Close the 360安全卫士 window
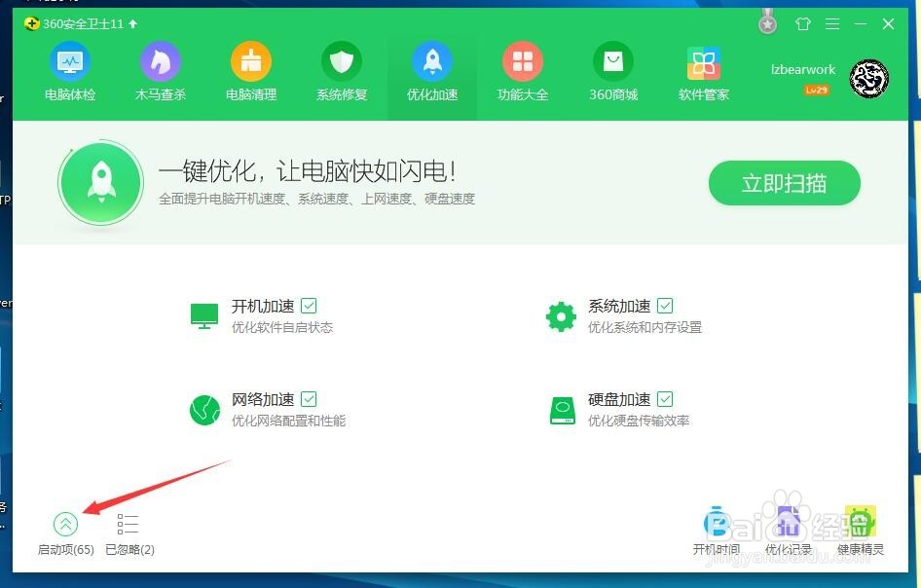The width and height of the screenshot is (921, 588). [x=888, y=23]
